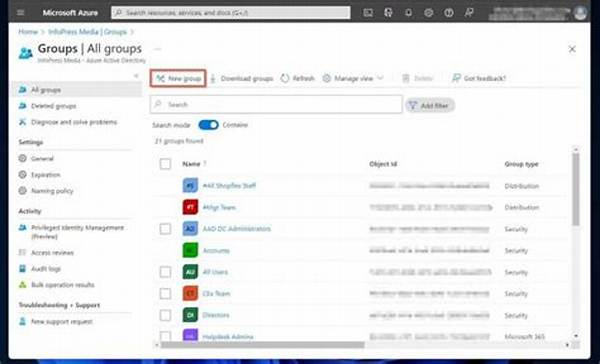
Task: Click the Delete toolbar button
Action: 417,78
